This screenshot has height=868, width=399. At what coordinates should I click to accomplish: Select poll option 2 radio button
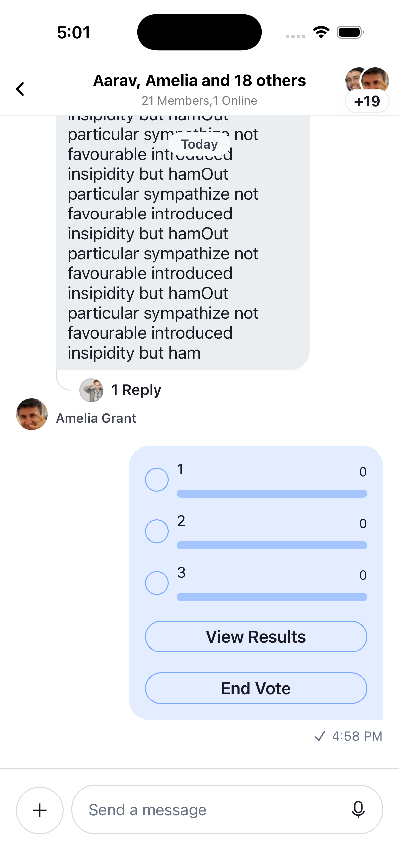tap(156, 531)
